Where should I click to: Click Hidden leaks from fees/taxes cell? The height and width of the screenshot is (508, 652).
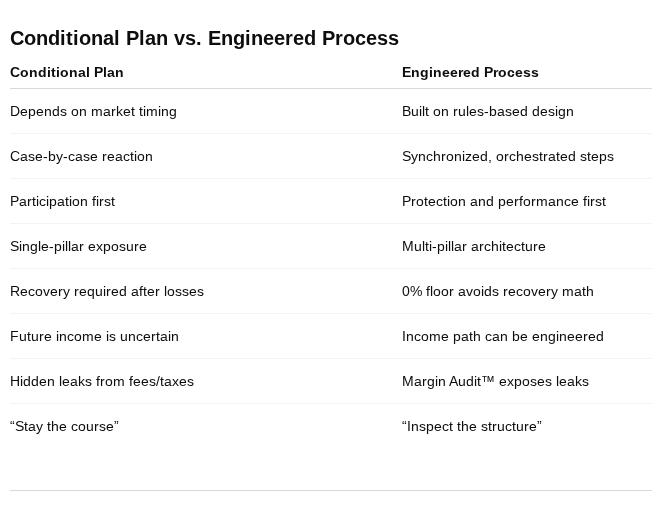click(x=102, y=381)
